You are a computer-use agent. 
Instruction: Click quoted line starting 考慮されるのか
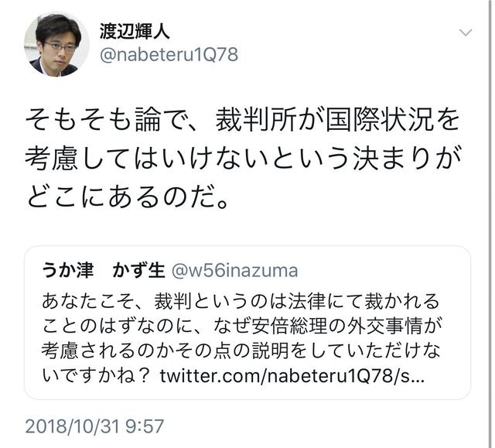click(x=241, y=351)
